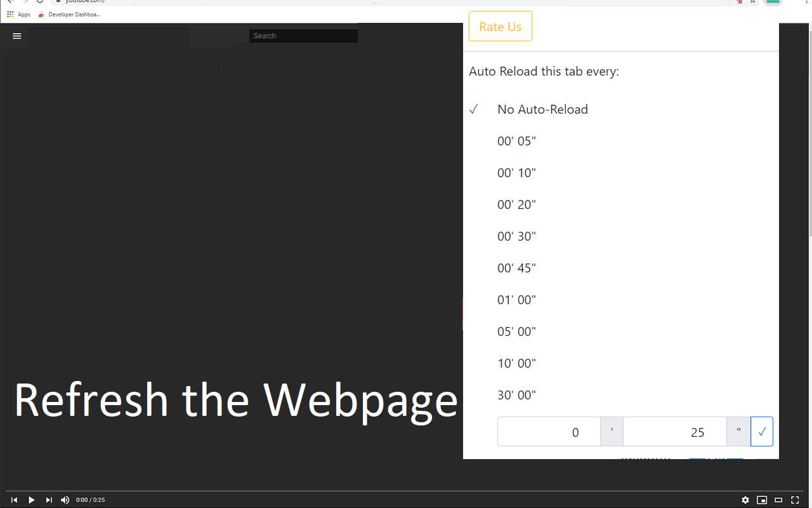This screenshot has width=812, height=508.
Task: Open the Developer Dashboard bookmark
Action: [69, 14]
